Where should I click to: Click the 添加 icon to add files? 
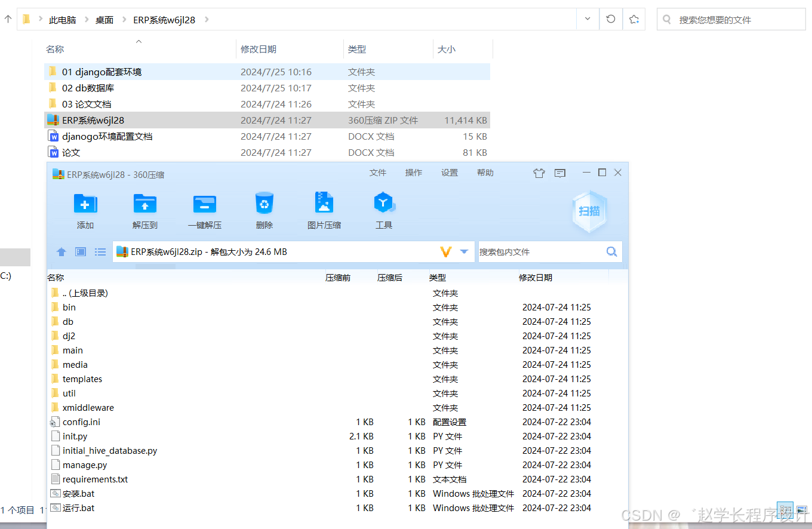click(x=85, y=210)
